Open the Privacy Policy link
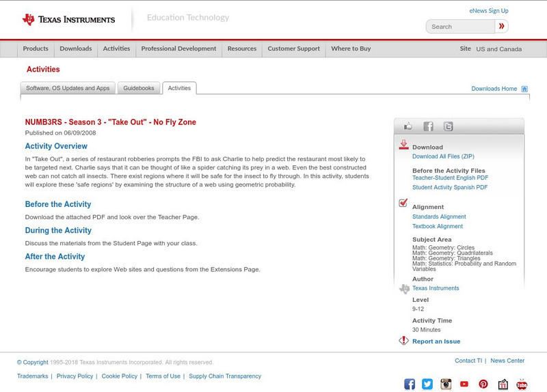The width and height of the screenshot is (547, 392). [x=75, y=376]
